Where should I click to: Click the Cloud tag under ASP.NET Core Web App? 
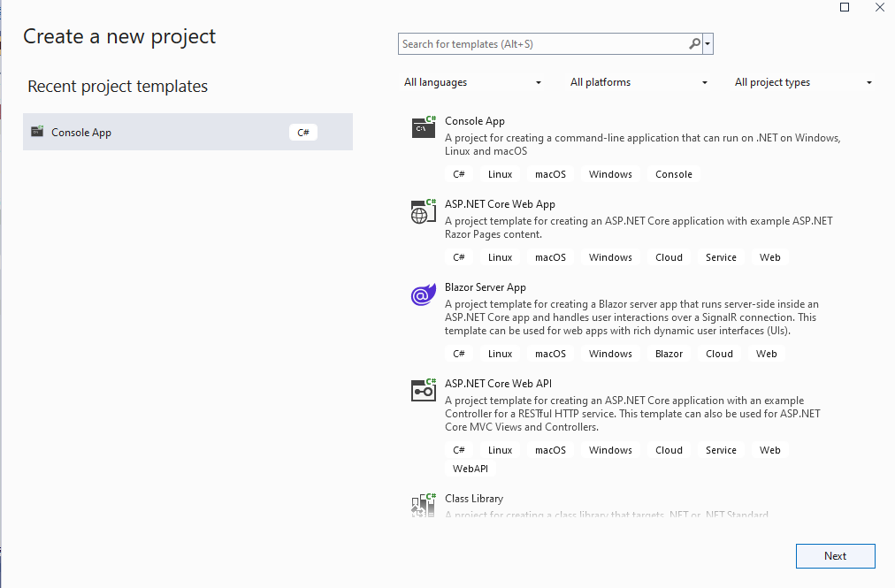pyautogui.click(x=669, y=256)
